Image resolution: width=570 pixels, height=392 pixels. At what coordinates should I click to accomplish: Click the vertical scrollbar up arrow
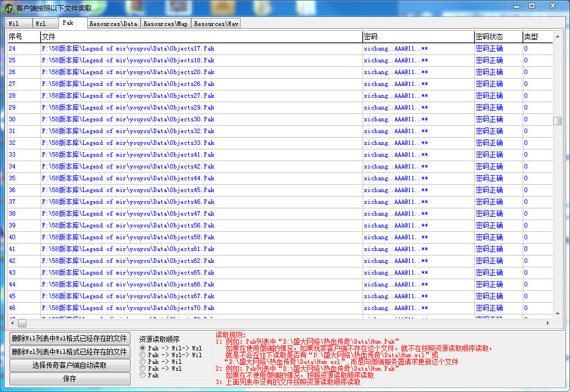[557, 37]
